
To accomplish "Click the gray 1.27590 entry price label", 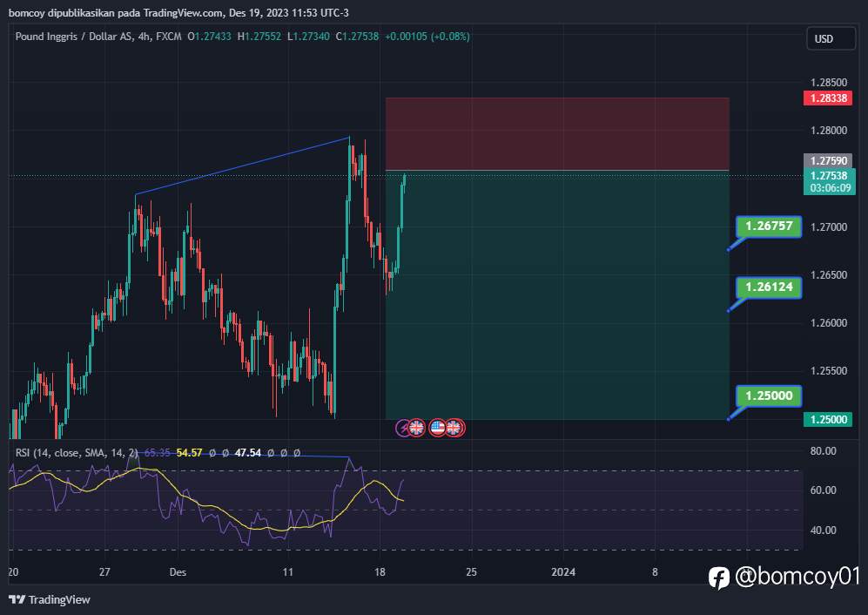I will [828, 160].
